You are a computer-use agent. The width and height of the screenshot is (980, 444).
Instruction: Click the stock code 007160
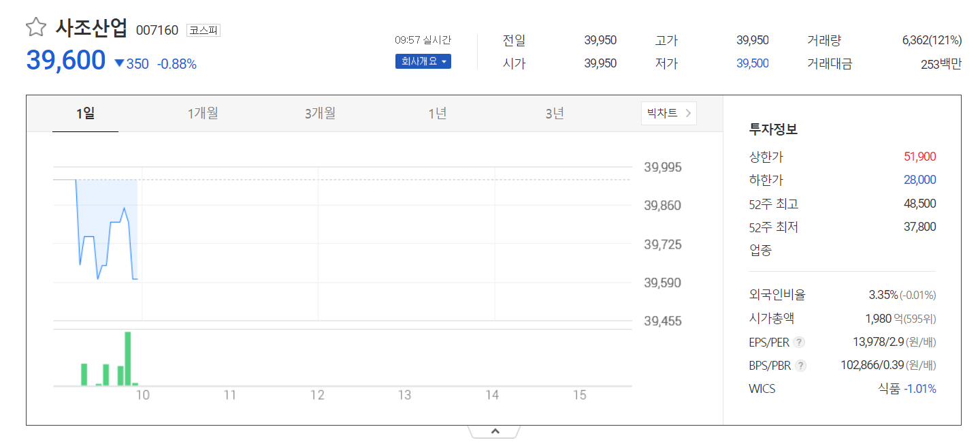157,31
